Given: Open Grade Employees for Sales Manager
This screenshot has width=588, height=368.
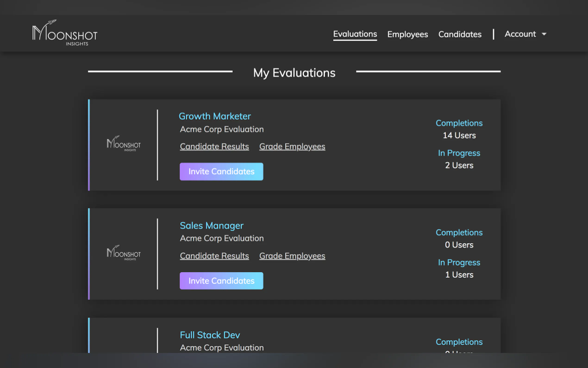Looking at the screenshot, I should click(x=292, y=256).
